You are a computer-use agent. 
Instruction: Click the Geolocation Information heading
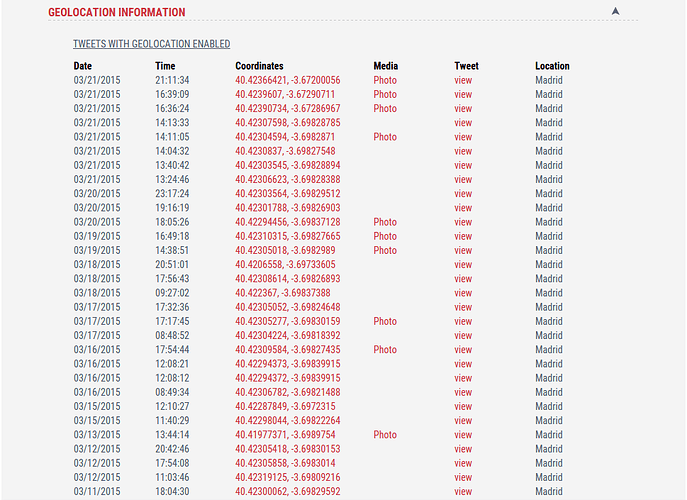tap(117, 12)
